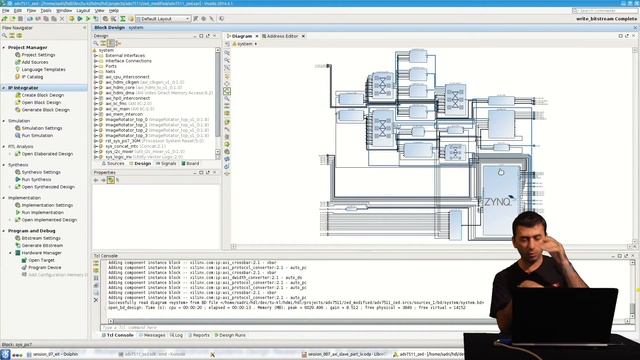Click the Clear console X icon in Tcl Console
Viewport: 640px width, 360px height.
[x=96, y=300]
